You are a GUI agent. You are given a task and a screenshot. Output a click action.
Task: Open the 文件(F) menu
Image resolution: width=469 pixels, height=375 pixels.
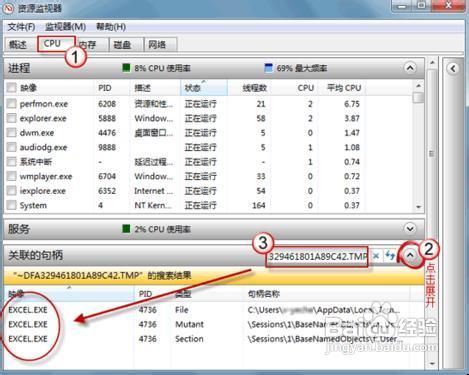[x=21, y=27]
